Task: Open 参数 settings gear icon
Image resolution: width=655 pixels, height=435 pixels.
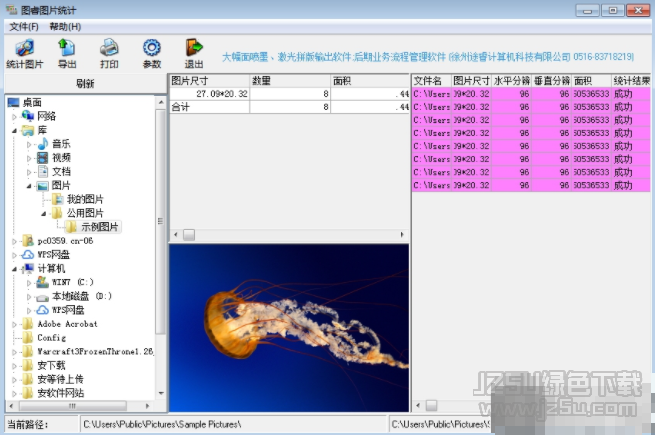Action: point(152,48)
